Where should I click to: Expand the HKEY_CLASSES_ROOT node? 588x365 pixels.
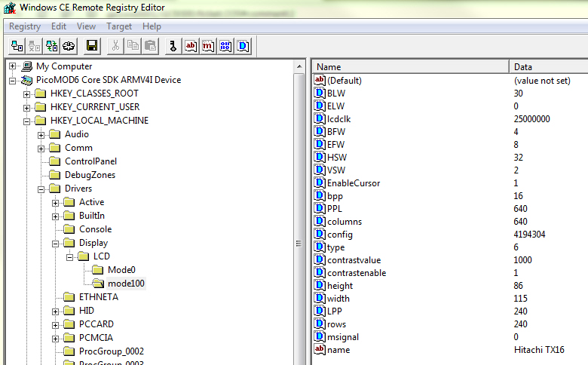pyautogui.click(x=27, y=94)
